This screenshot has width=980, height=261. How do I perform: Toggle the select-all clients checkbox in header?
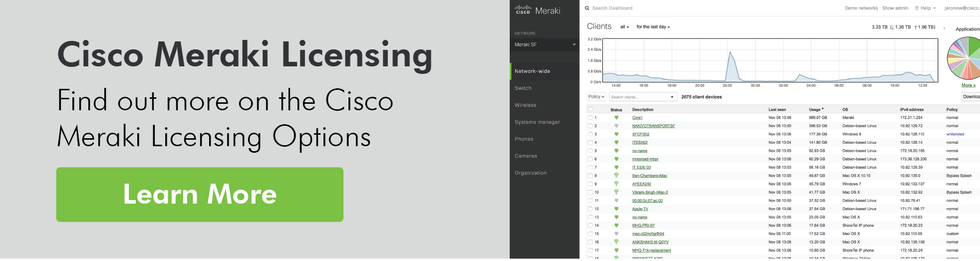tap(591, 109)
